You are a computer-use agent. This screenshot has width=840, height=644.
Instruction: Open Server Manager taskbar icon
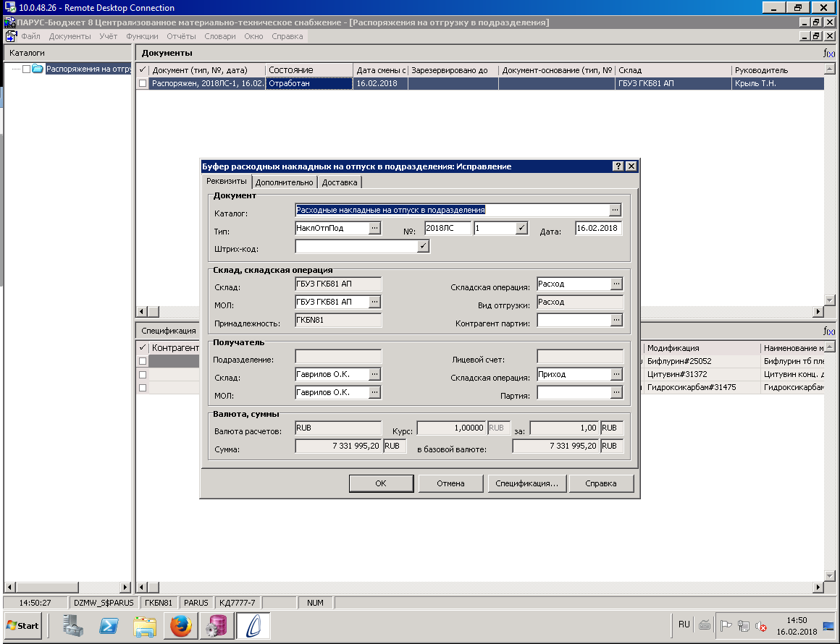click(x=73, y=625)
